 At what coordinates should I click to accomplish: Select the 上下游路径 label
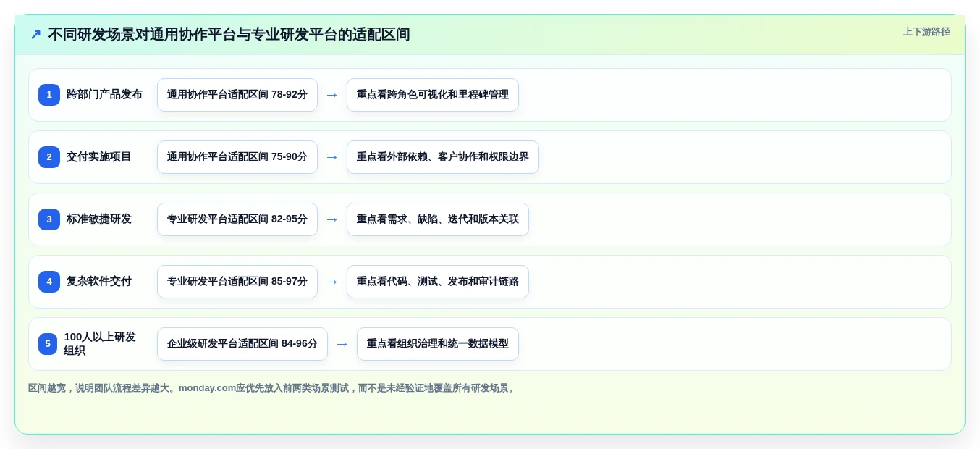tap(926, 32)
